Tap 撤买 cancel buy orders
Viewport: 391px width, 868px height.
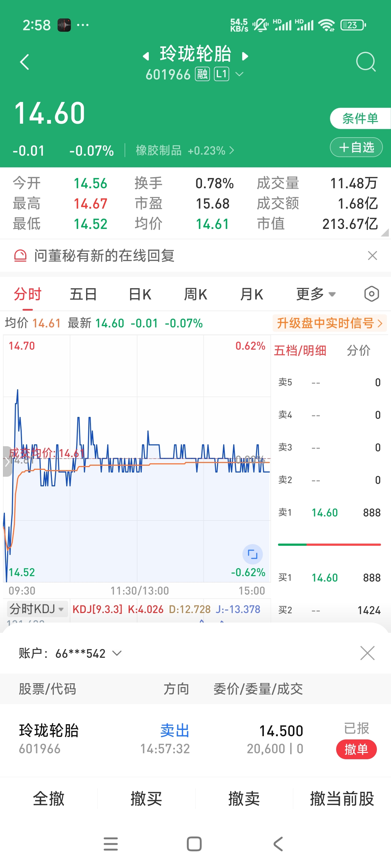[146, 799]
